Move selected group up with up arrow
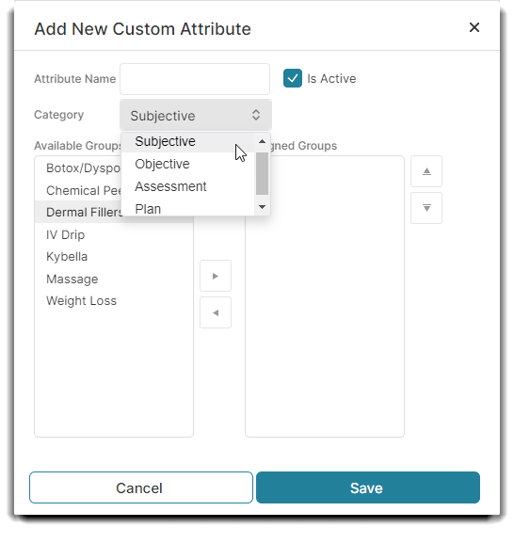This screenshot has width=514, height=543. pos(426,171)
